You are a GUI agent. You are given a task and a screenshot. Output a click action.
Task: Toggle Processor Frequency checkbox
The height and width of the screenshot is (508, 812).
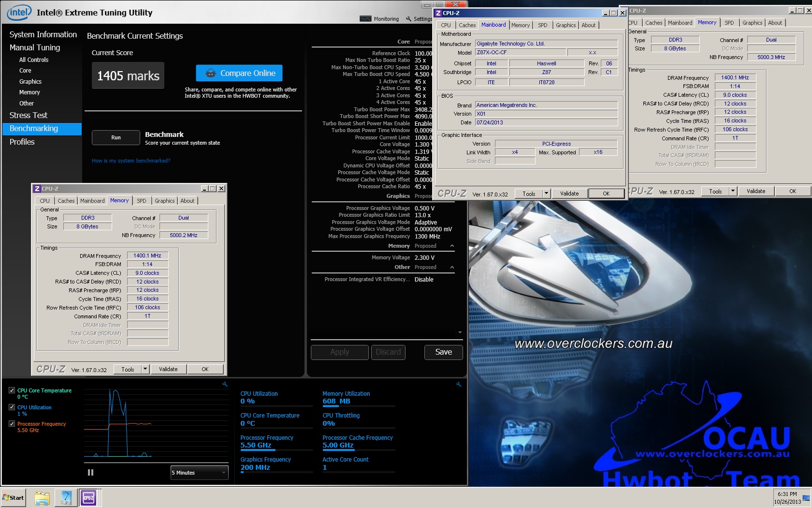click(12, 423)
